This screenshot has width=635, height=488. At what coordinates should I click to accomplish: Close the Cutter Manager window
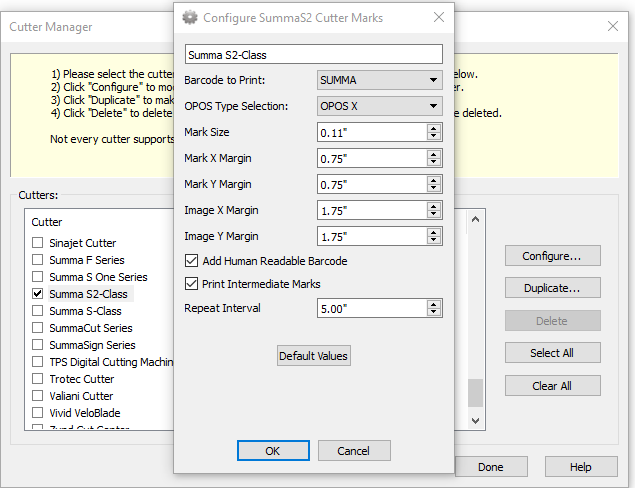[x=613, y=26]
